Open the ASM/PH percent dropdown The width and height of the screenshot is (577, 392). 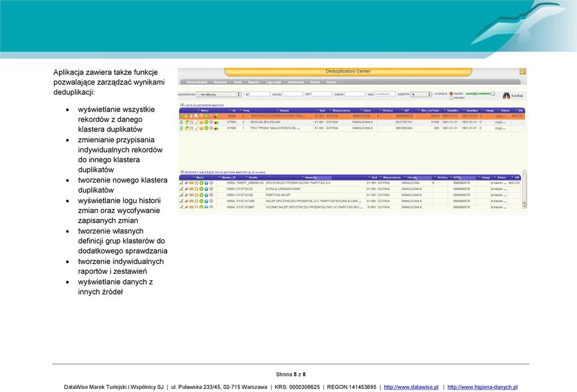[421, 94]
